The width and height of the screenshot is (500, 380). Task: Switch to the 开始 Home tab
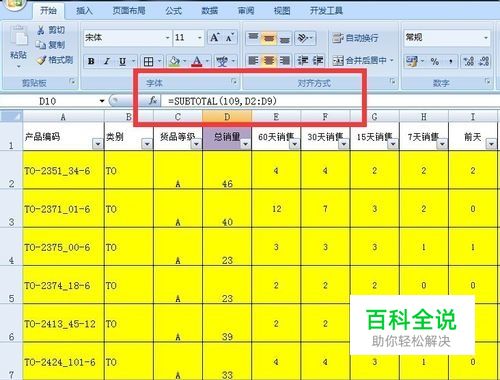48,11
